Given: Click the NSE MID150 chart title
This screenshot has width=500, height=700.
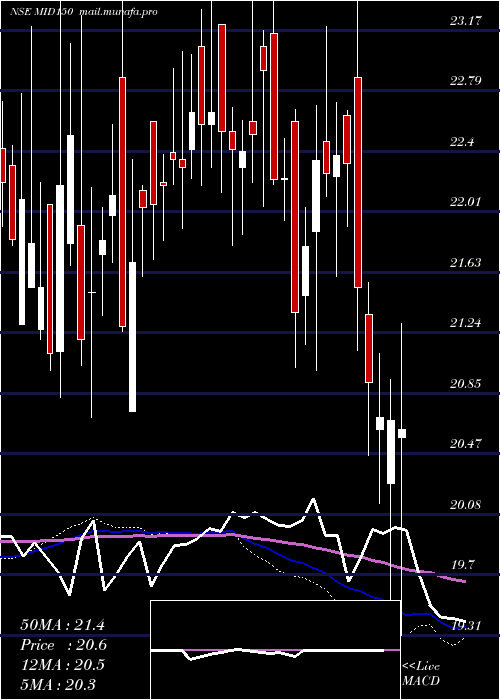Looking at the screenshot, I should coord(42,12).
